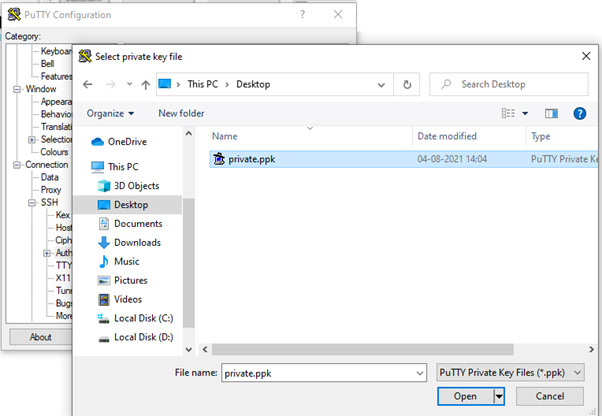The image size is (602, 416).
Task: Select Data in PuTTY category tree
Action: tap(50, 177)
